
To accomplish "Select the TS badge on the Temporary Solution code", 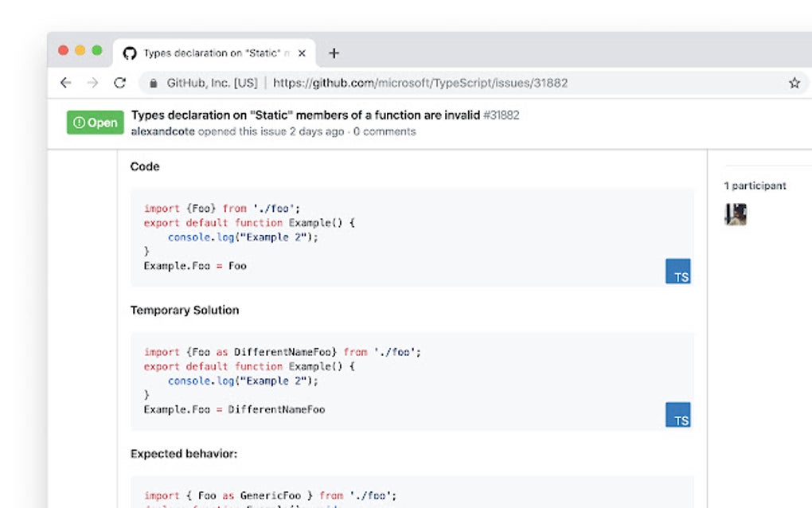I will [x=677, y=415].
